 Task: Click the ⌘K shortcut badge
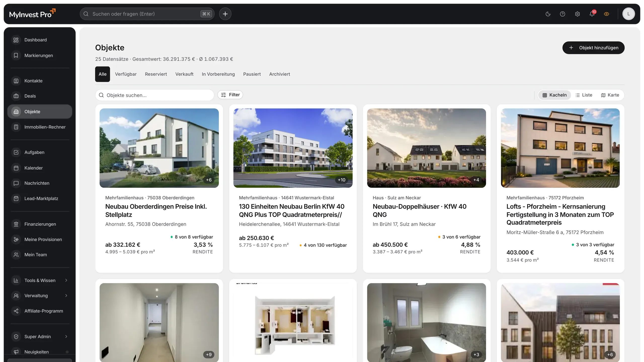pyautogui.click(x=206, y=14)
